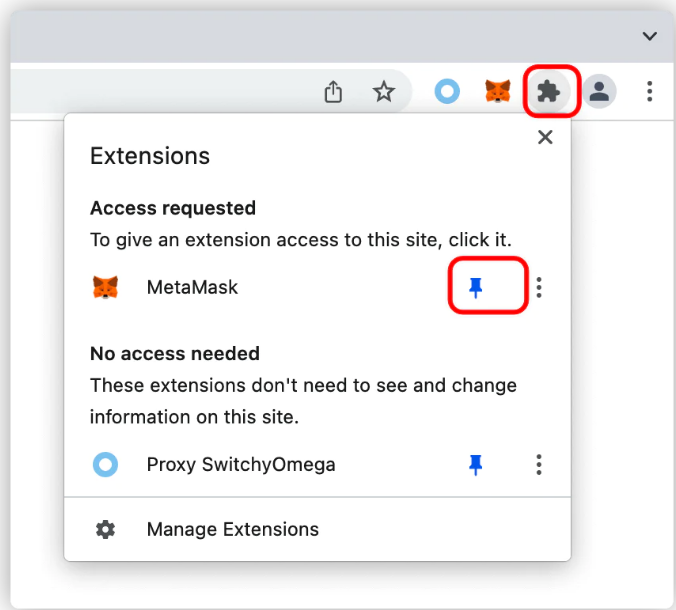Bookmark this page with star icon
676x610 pixels.
tap(383, 91)
